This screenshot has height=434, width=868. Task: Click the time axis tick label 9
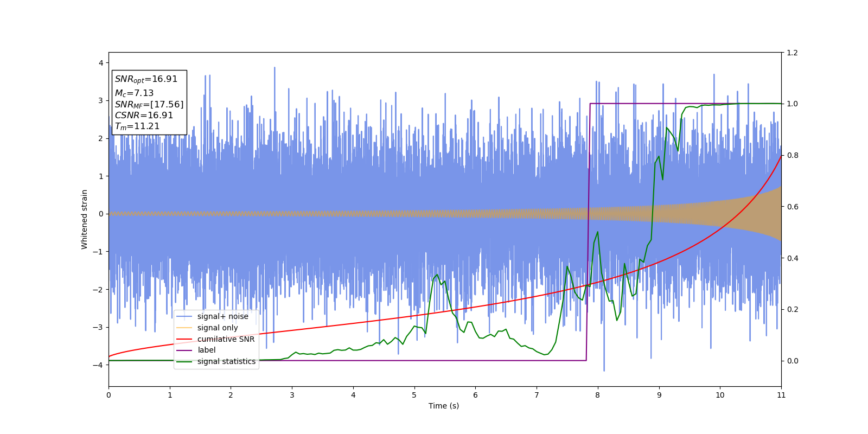pos(659,395)
